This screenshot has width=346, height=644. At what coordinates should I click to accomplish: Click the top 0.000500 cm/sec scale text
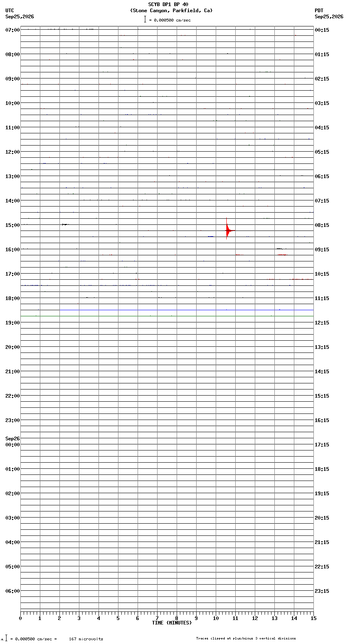pos(172,20)
